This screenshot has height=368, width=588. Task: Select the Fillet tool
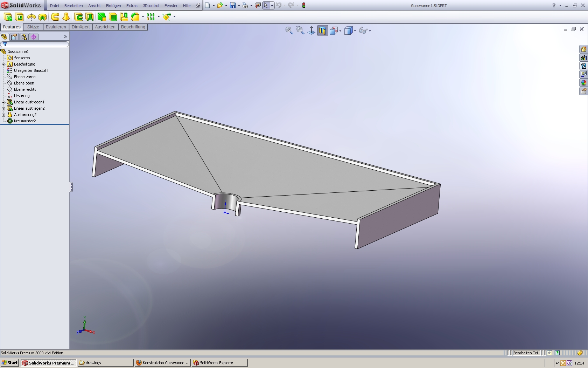[x=101, y=17]
